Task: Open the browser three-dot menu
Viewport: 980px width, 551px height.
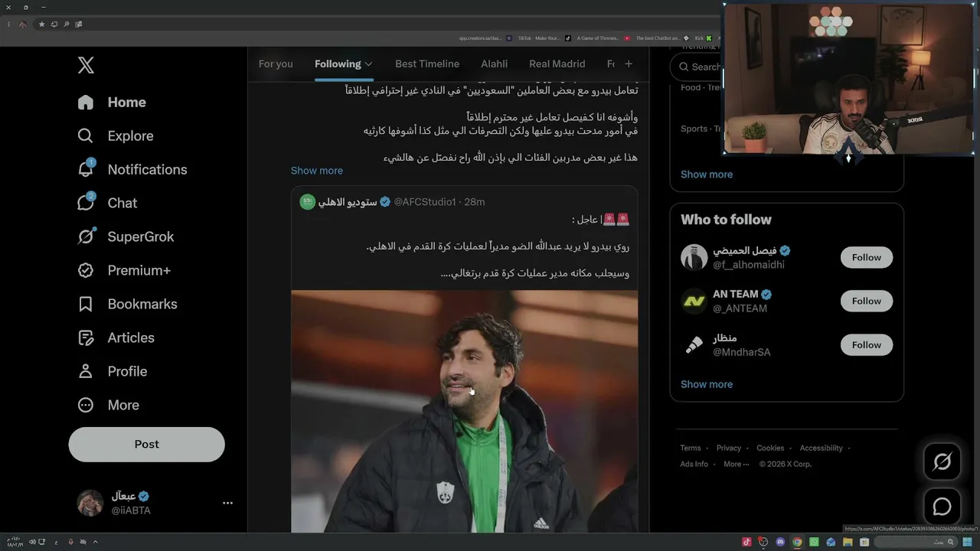Action: [9, 24]
